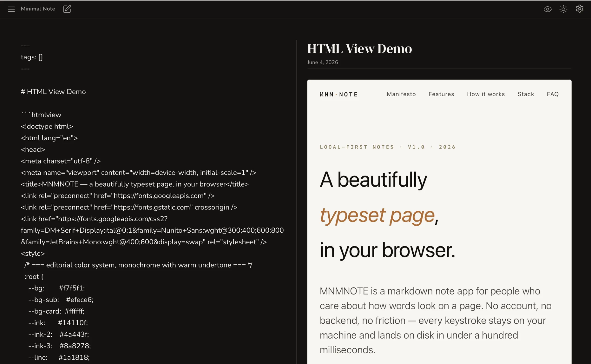Click the HTML View Demo preview title
Image resolution: width=591 pixels, height=364 pixels.
click(360, 49)
